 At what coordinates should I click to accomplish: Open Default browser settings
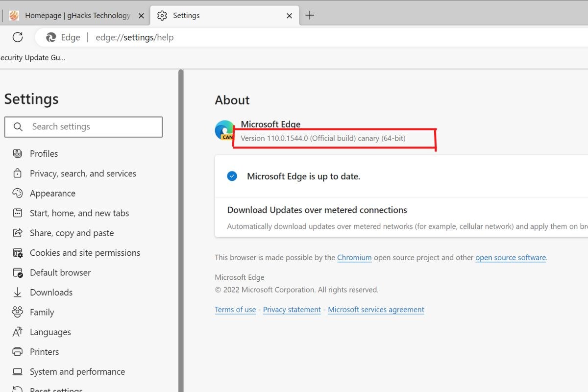[x=60, y=272]
